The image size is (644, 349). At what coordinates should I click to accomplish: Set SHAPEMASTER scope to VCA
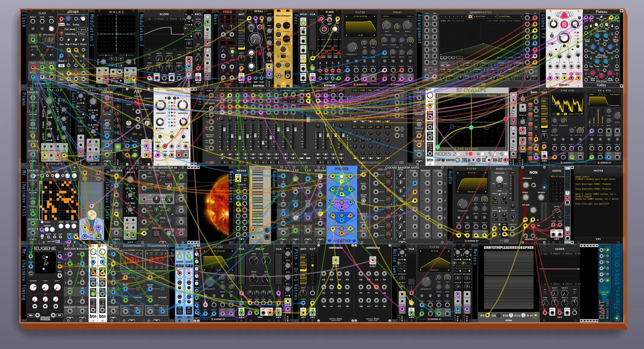click(x=453, y=21)
